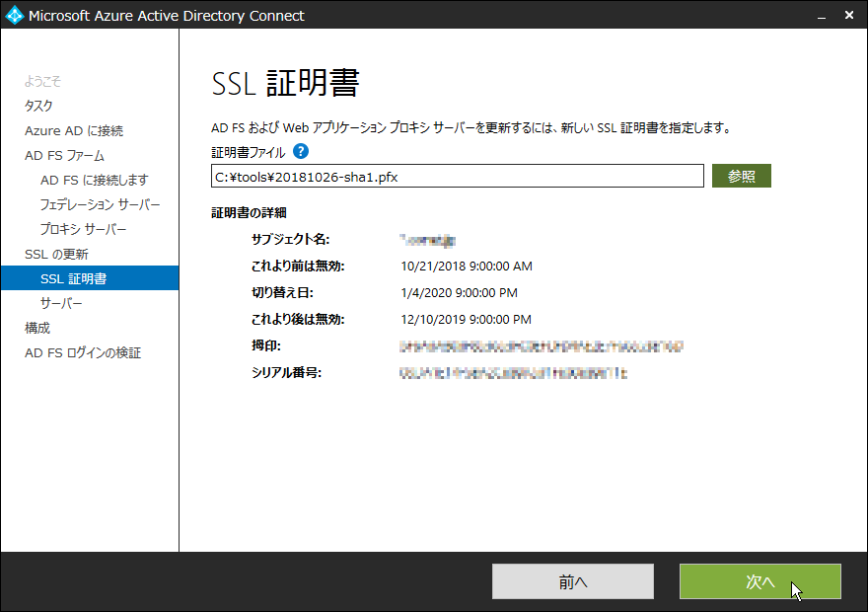Click the 次へ button

(760, 581)
